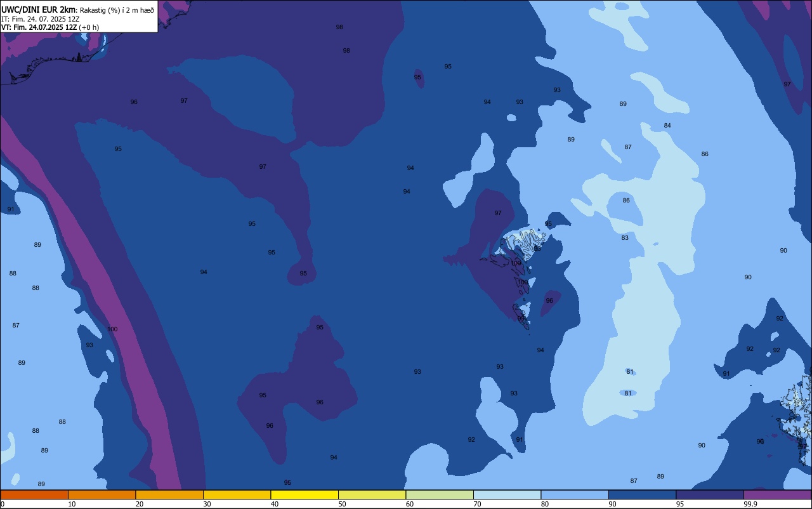Select the medium blue 90–95 legend swatch
This screenshot has width=812, height=509.
(x=642, y=494)
